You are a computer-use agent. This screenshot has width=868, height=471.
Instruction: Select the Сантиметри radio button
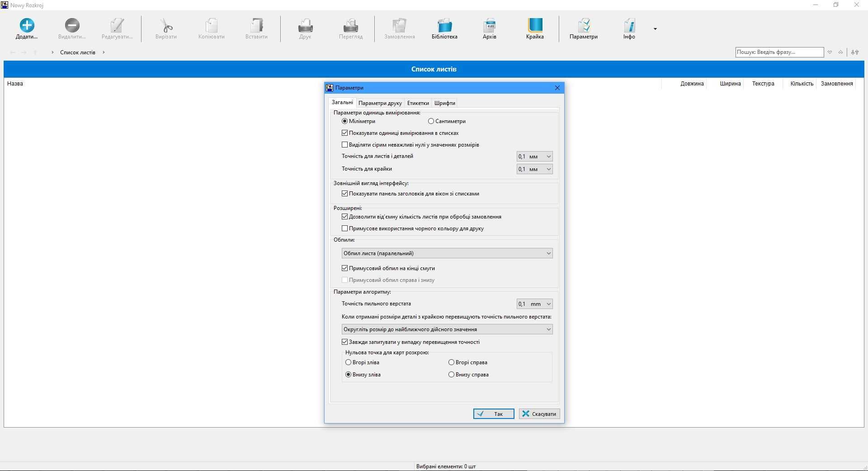tap(431, 121)
